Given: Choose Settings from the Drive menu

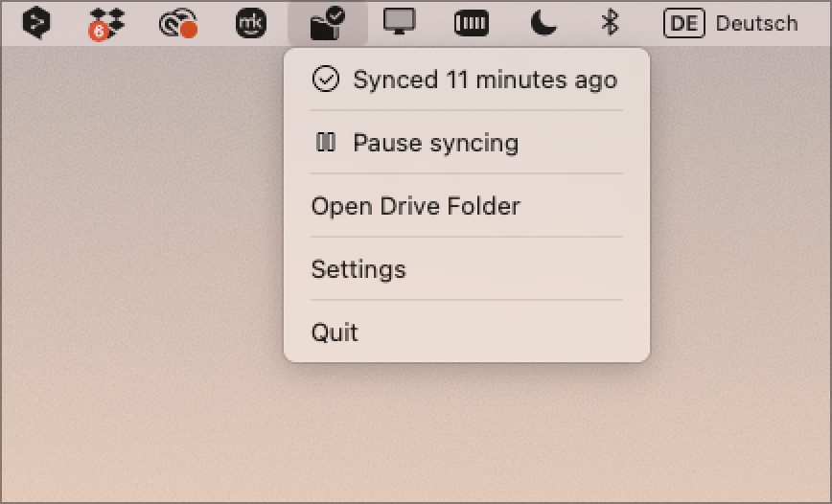Looking at the screenshot, I should click(x=358, y=269).
